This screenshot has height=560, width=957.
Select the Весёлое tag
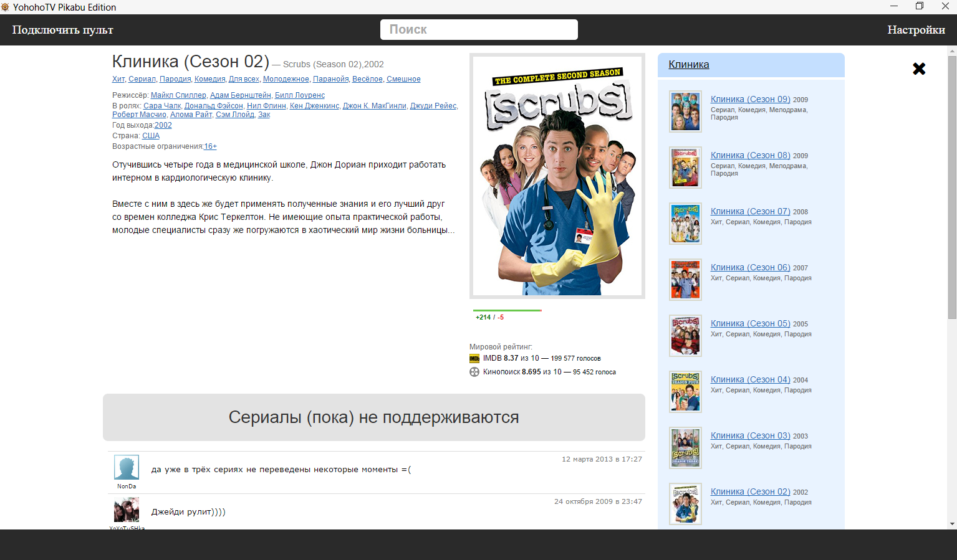[367, 79]
